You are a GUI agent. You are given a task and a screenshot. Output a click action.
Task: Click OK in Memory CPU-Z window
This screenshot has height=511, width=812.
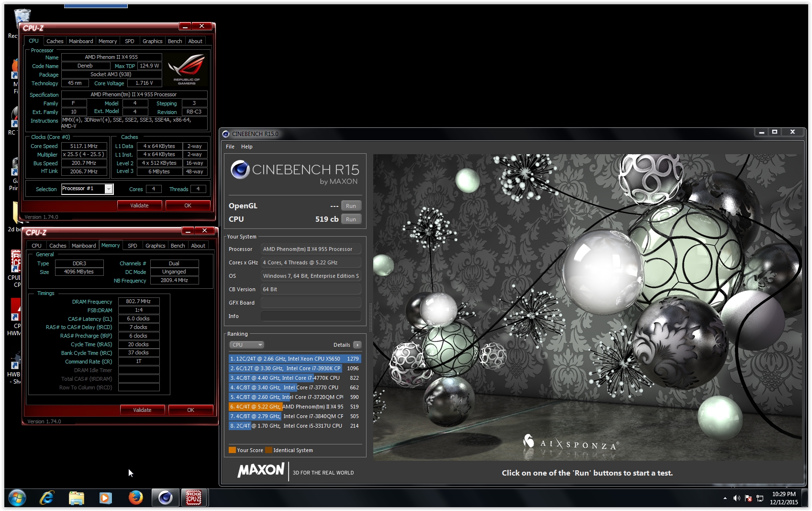pyautogui.click(x=191, y=410)
